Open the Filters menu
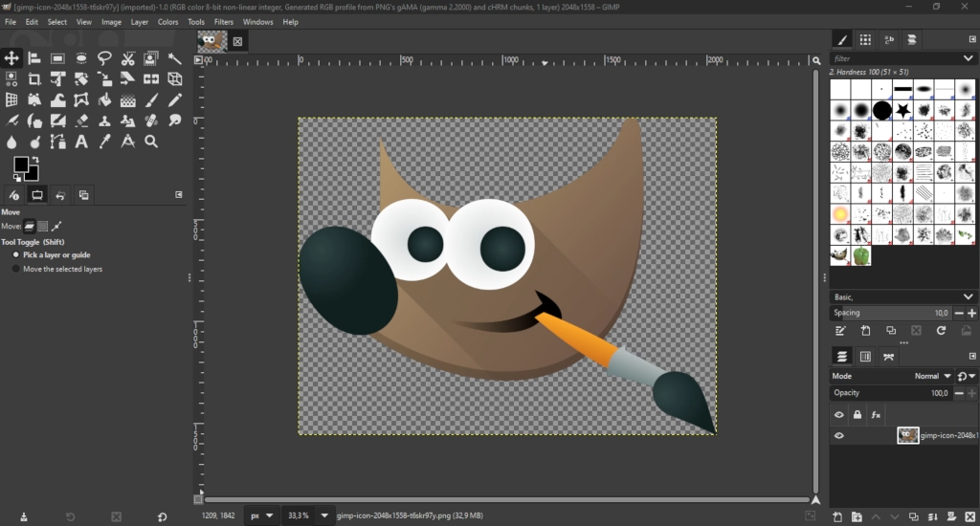980x526 pixels. click(224, 22)
